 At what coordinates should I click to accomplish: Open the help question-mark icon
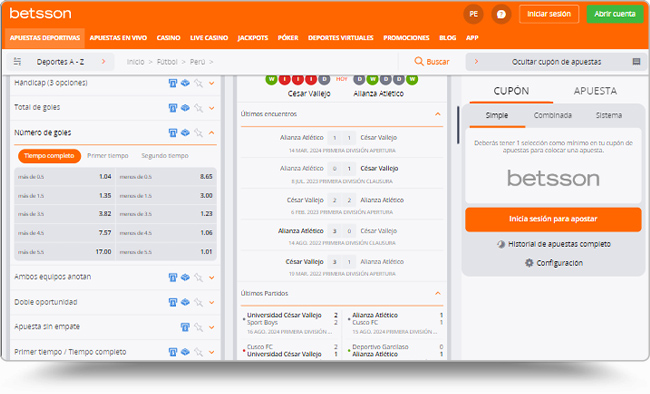point(501,14)
